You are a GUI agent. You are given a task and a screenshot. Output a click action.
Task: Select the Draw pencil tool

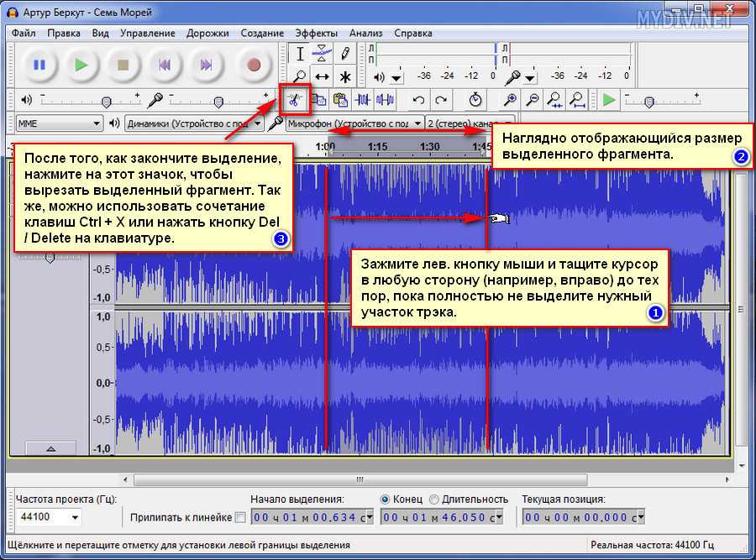pyautogui.click(x=345, y=54)
